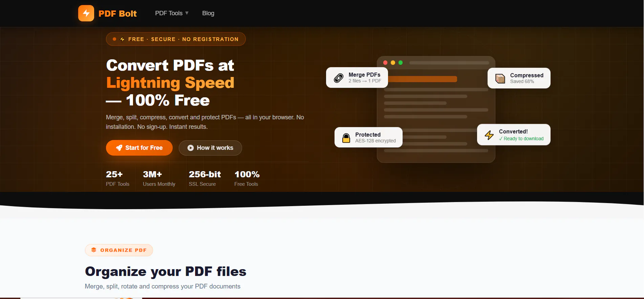Click the yellow dot in mock window

[393, 63]
